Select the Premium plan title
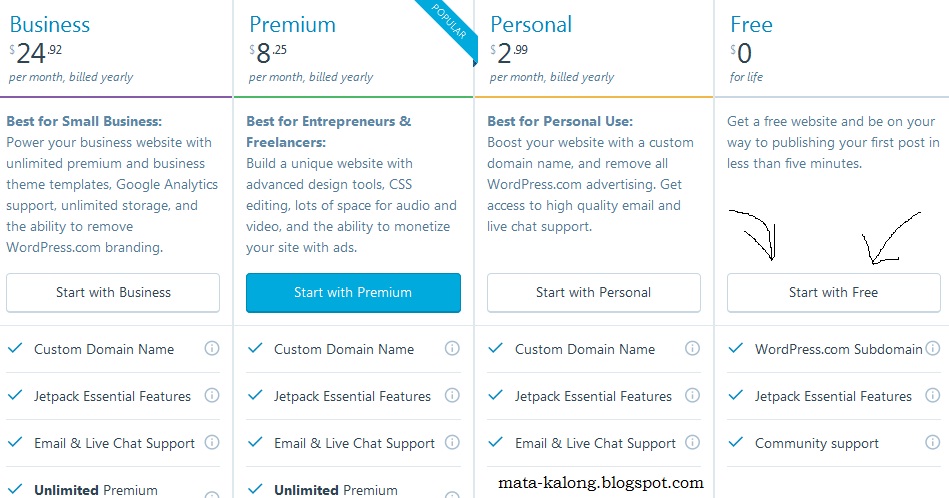The height and width of the screenshot is (498, 949). (292, 25)
